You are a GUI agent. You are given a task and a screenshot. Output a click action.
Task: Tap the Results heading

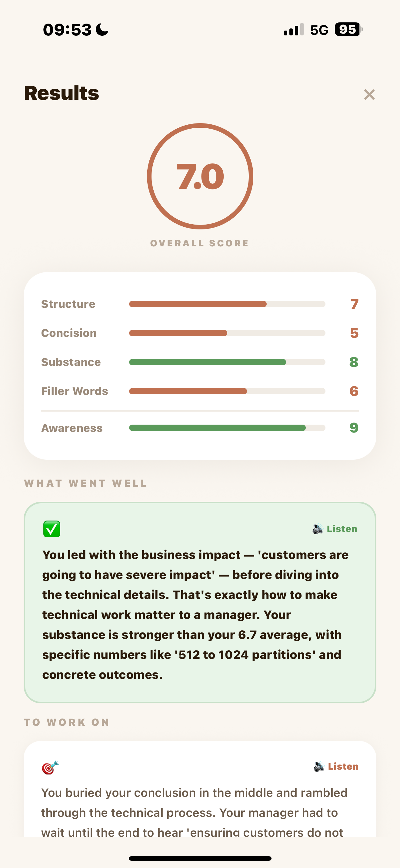click(x=62, y=93)
